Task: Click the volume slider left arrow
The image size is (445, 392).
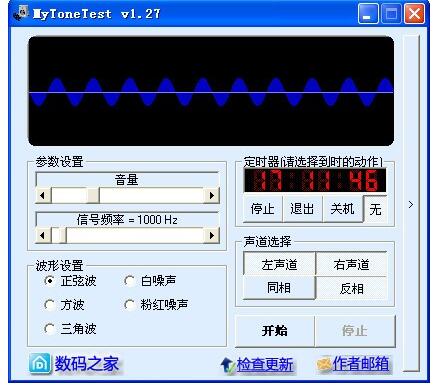Action: 43,195
